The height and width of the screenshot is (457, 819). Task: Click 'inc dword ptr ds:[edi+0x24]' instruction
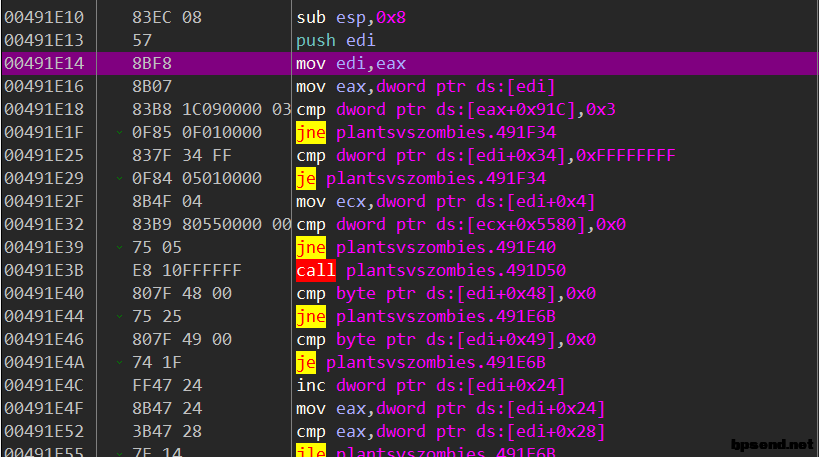[431, 385]
